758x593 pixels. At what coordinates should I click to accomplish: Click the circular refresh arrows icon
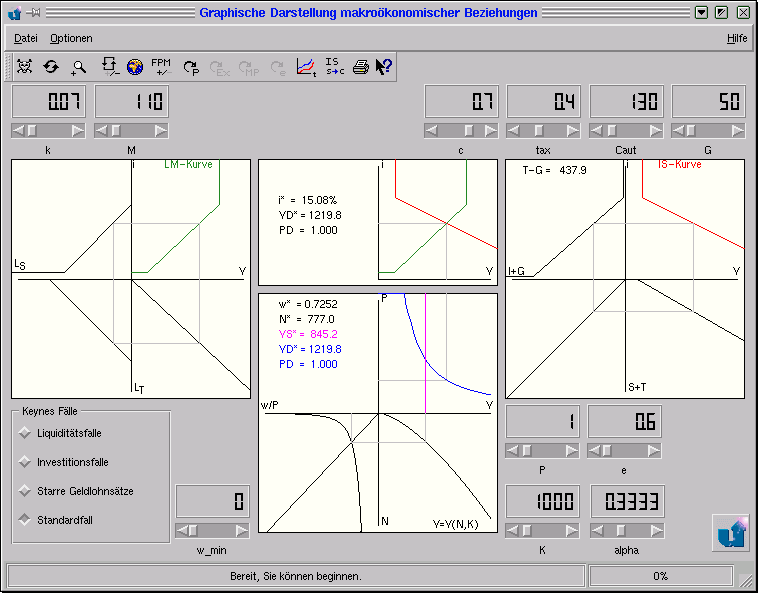[51, 66]
